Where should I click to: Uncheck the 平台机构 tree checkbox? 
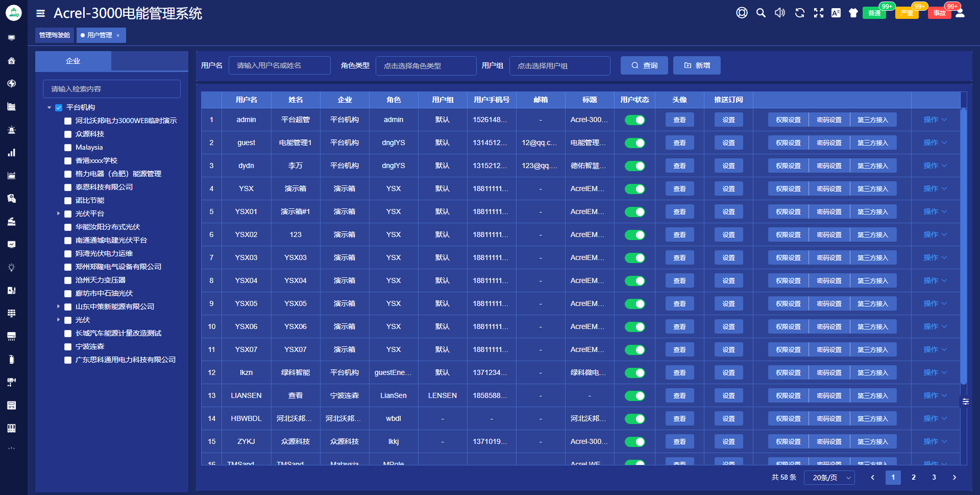click(x=59, y=108)
